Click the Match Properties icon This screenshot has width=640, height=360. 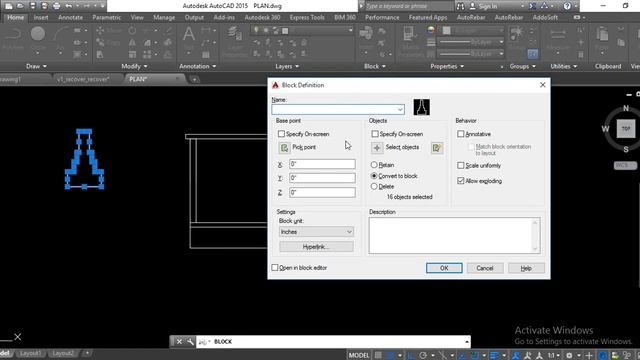coord(409,34)
